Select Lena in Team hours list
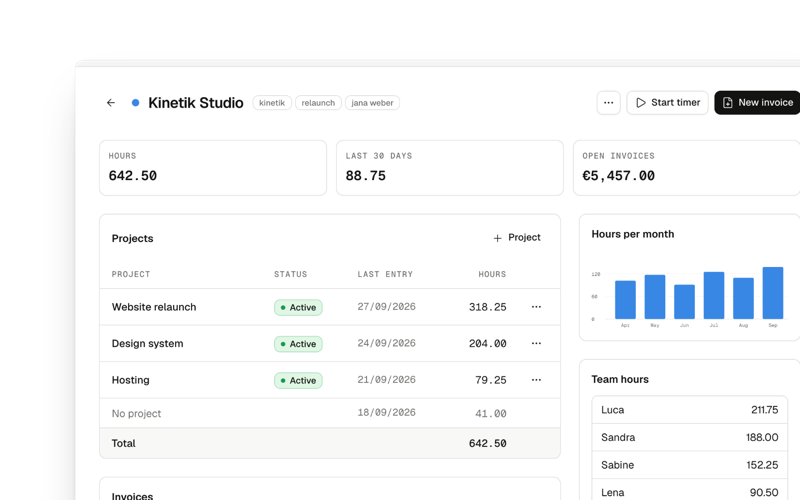 click(x=689, y=491)
